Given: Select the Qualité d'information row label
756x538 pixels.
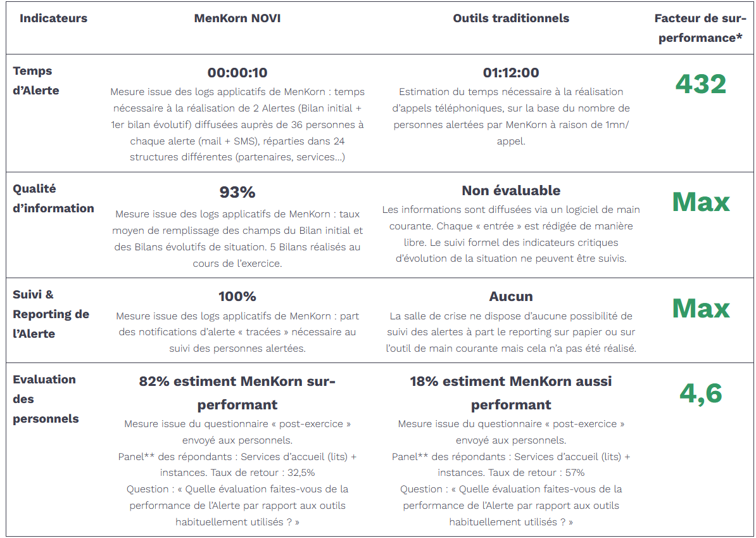Looking at the screenshot, I should (x=53, y=198).
